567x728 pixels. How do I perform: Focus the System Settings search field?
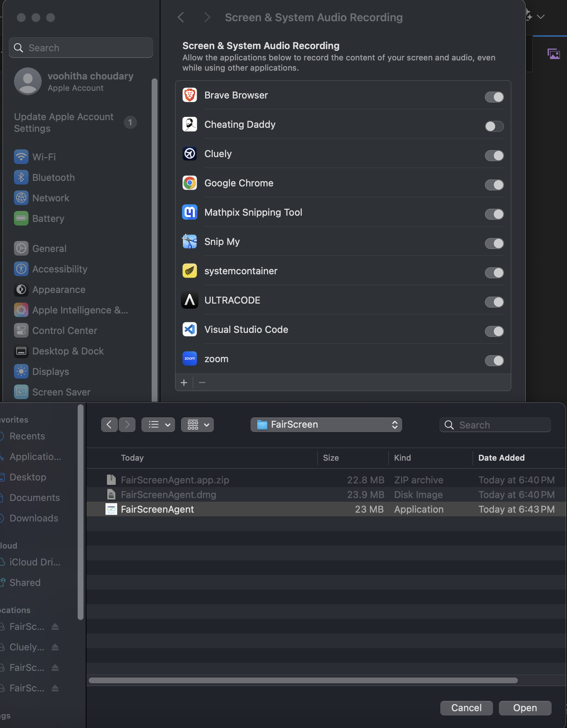coord(81,48)
